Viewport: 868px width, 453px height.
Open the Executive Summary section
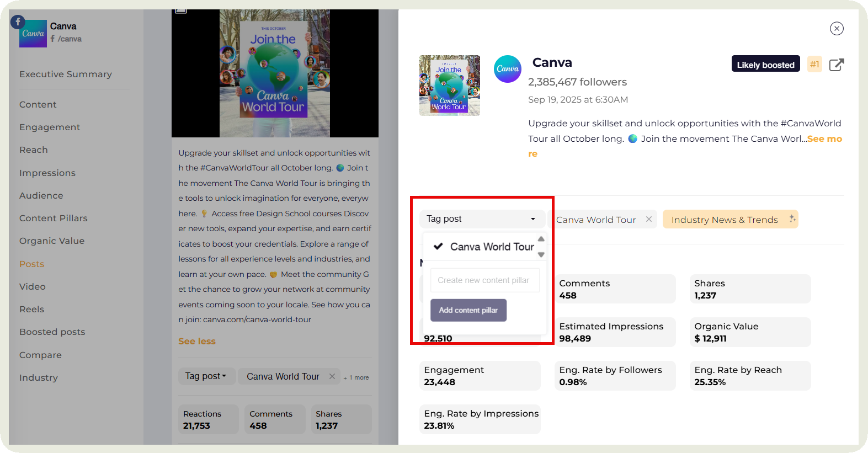tap(66, 74)
